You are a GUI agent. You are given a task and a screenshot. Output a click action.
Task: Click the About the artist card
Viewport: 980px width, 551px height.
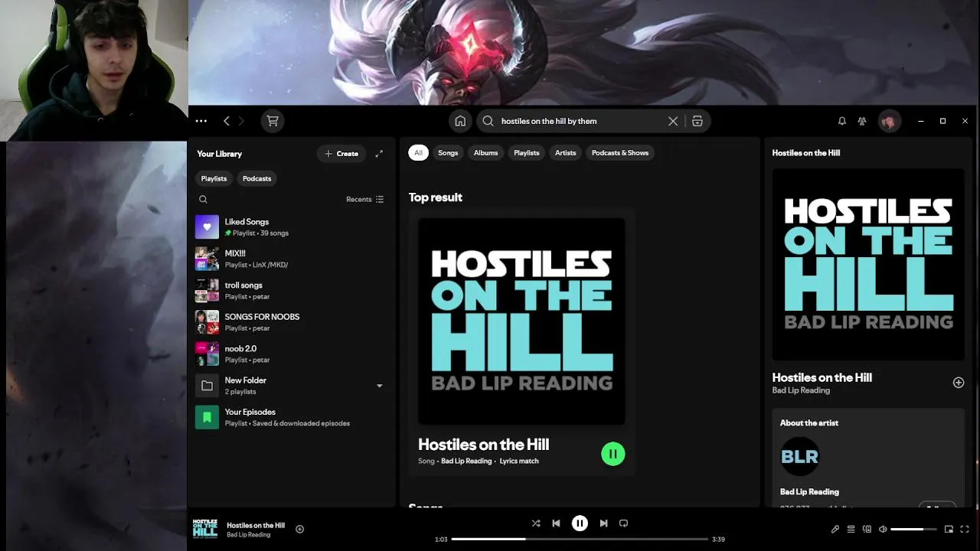pos(868,458)
